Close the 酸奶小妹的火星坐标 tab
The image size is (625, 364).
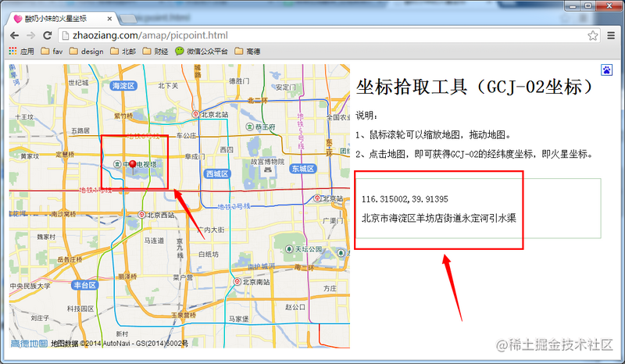pos(109,19)
